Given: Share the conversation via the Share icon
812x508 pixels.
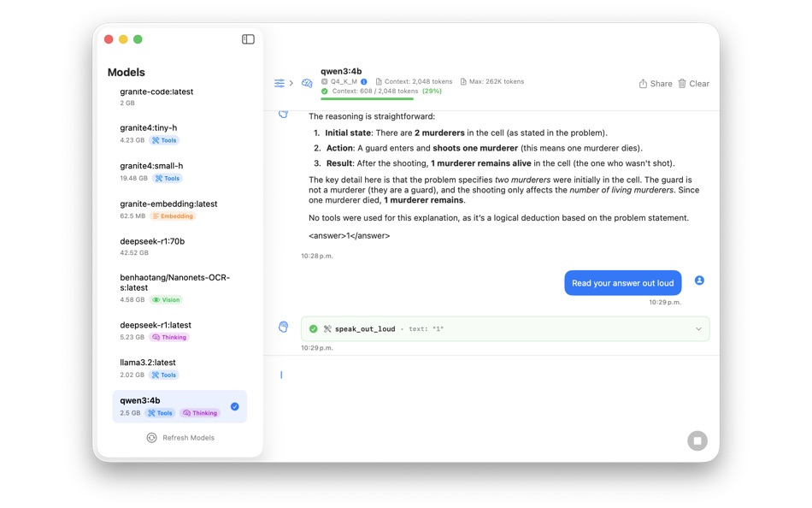Looking at the screenshot, I should (655, 83).
